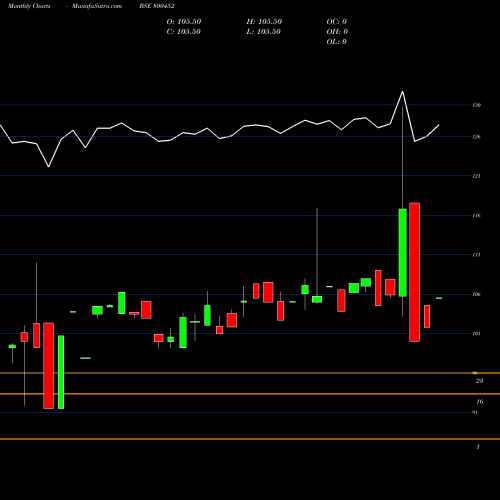
Task: Click the 111 price axis label
Action: pyautogui.click(x=477, y=255)
